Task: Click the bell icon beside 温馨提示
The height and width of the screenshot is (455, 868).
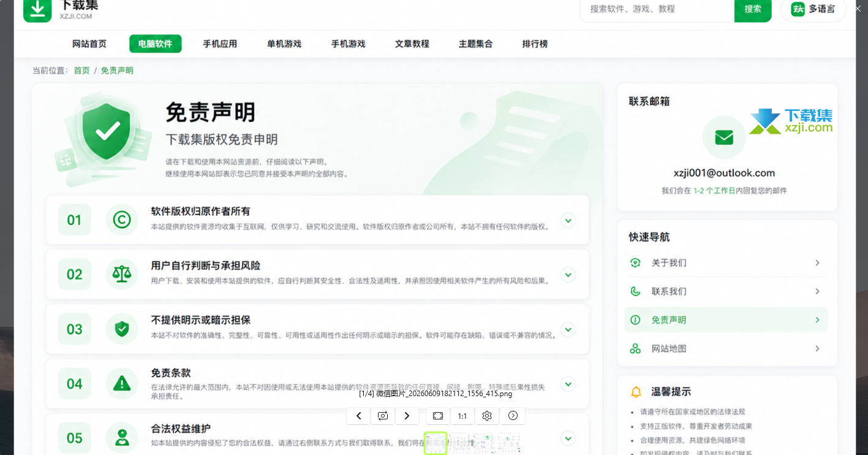Action: (x=636, y=391)
